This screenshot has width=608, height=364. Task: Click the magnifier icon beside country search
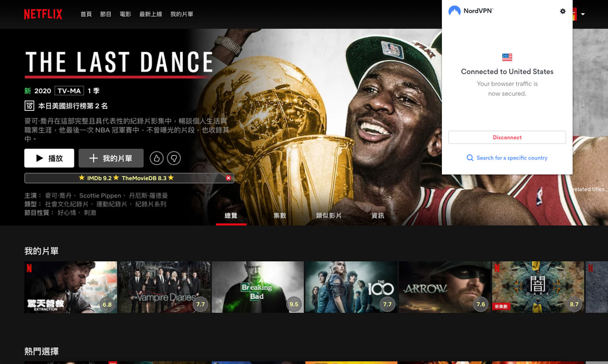click(x=470, y=158)
